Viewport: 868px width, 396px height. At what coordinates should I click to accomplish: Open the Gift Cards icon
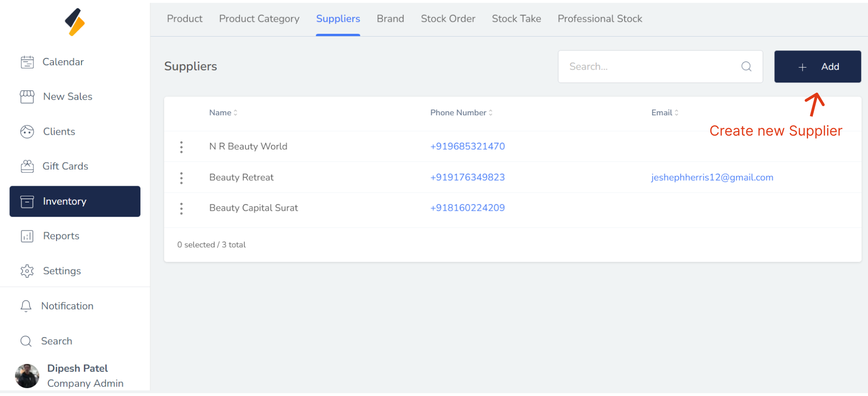[27, 166]
